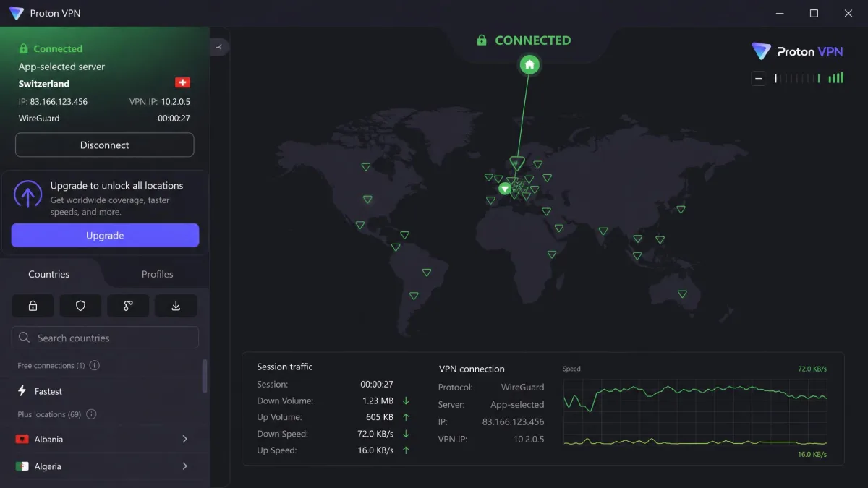Open the Profiles tab
Image resolution: width=868 pixels, height=488 pixels.
pos(157,274)
